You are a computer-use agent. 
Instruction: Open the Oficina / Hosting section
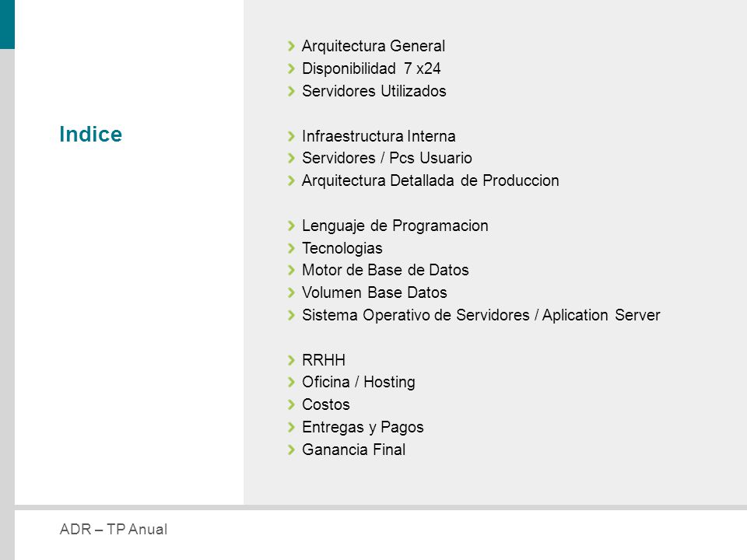pos(359,382)
